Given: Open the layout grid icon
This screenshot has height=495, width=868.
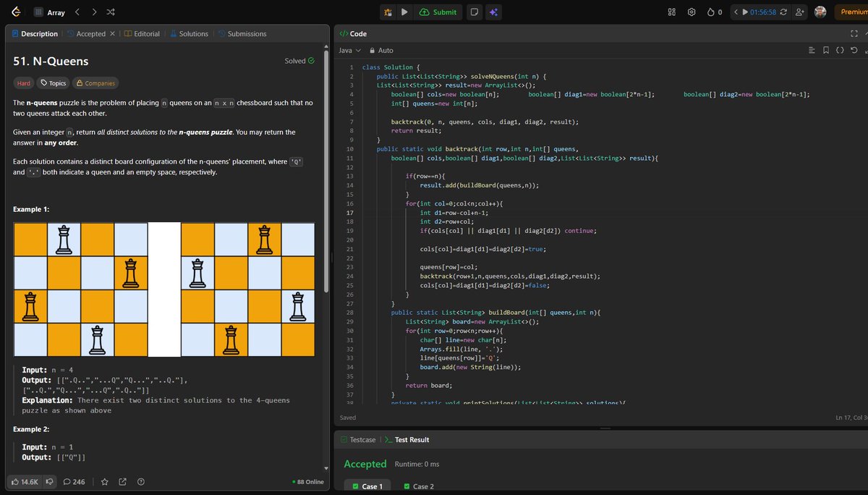Looking at the screenshot, I should (671, 12).
